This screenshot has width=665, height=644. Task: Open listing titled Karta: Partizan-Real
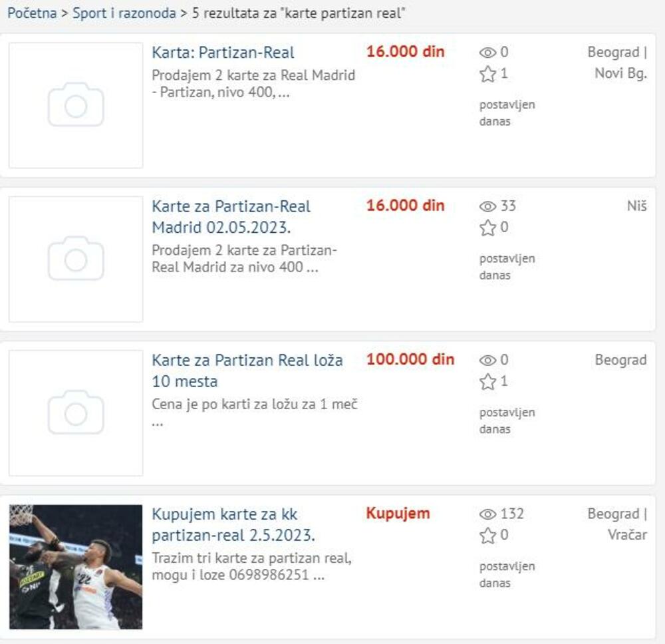pos(223,53)
